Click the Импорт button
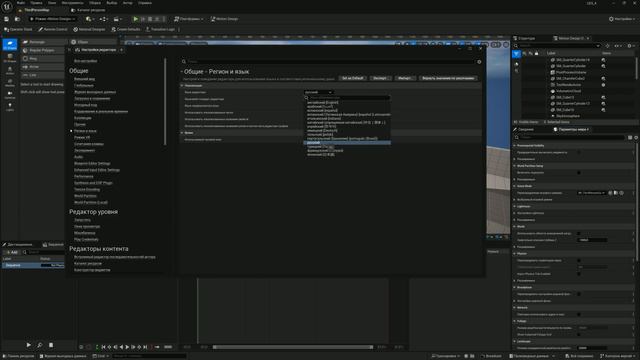Screen dimensions: 640x360 405,78
